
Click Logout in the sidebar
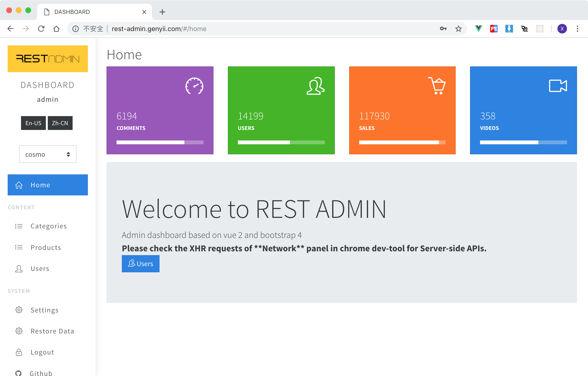tap(42, 352)
